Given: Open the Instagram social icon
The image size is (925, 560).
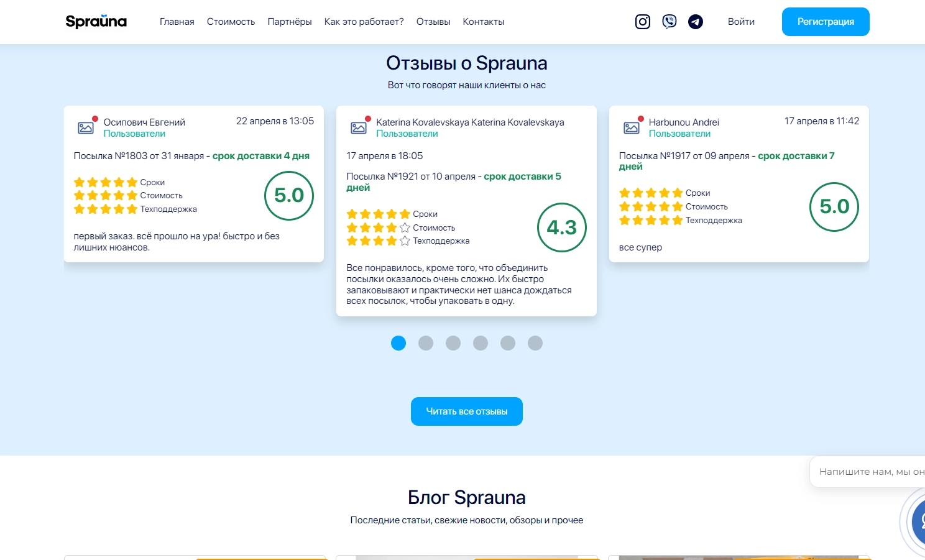Looking at the screenshot, I should coord(643,22).
